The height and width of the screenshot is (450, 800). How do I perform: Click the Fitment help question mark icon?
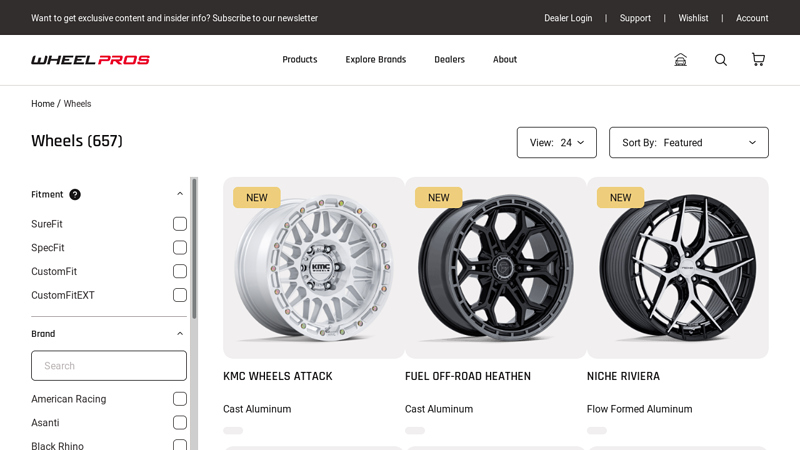coord(75,194)
